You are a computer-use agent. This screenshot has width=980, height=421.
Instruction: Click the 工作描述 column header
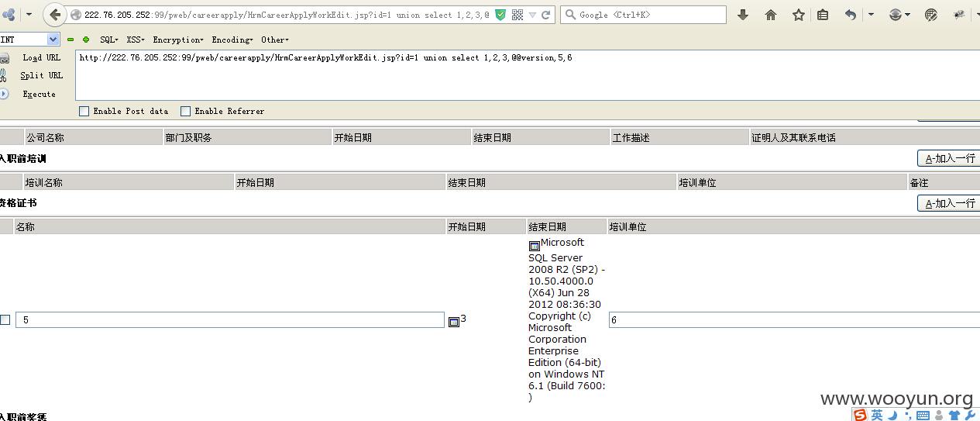[679, 137]
